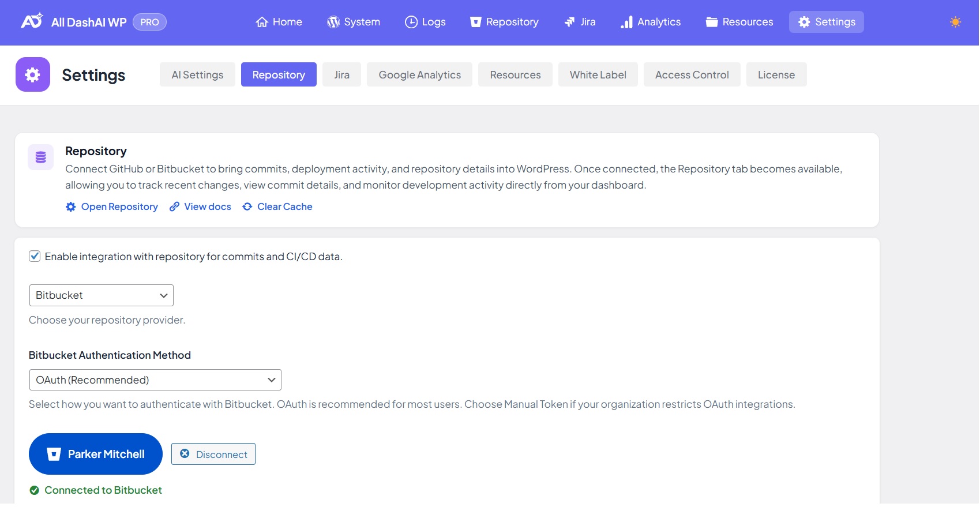Select the White Label tab
The image size is (980, 507).
[598, 75]
